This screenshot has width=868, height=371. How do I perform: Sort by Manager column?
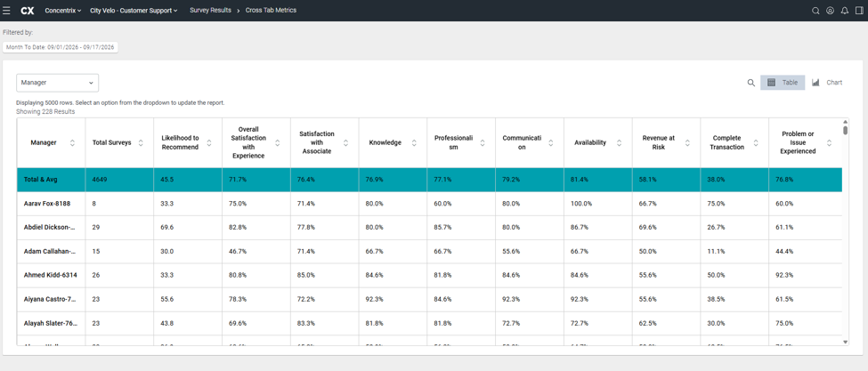tap(72, 142)
